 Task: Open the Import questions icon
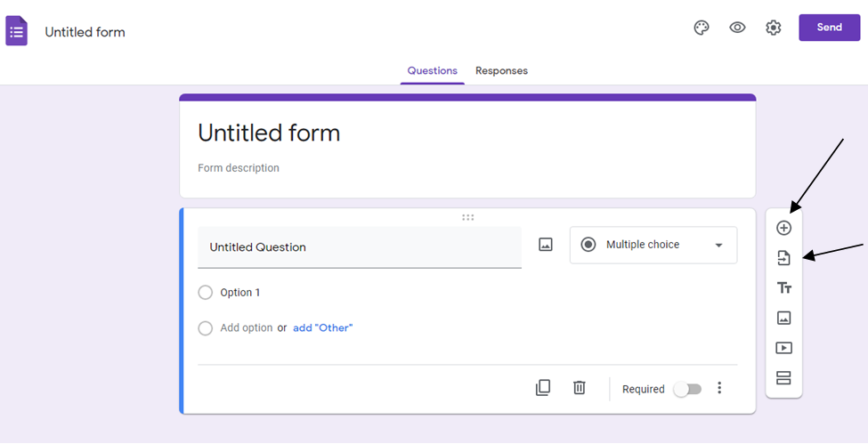tap(783, 257)
